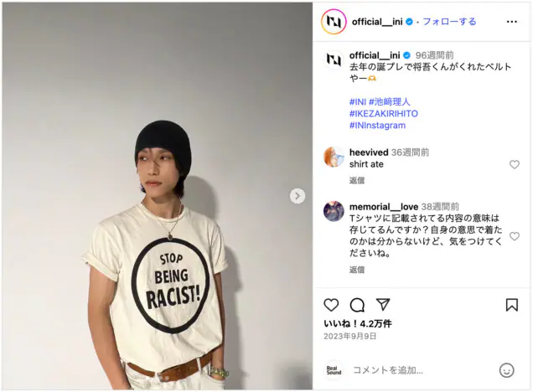Screen dimensions: 533x392
Task: Share post via paper plane icon
Action: [x=383, y=304]
